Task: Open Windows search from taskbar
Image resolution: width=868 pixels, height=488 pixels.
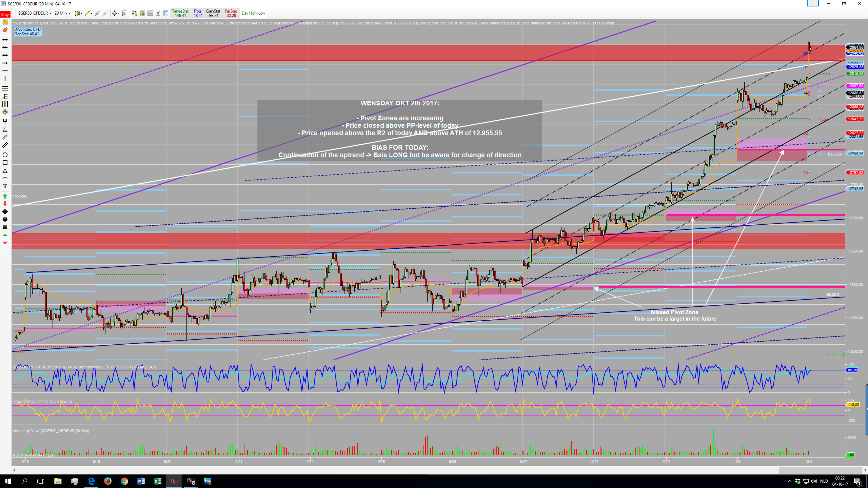Action: pos(24,481)
